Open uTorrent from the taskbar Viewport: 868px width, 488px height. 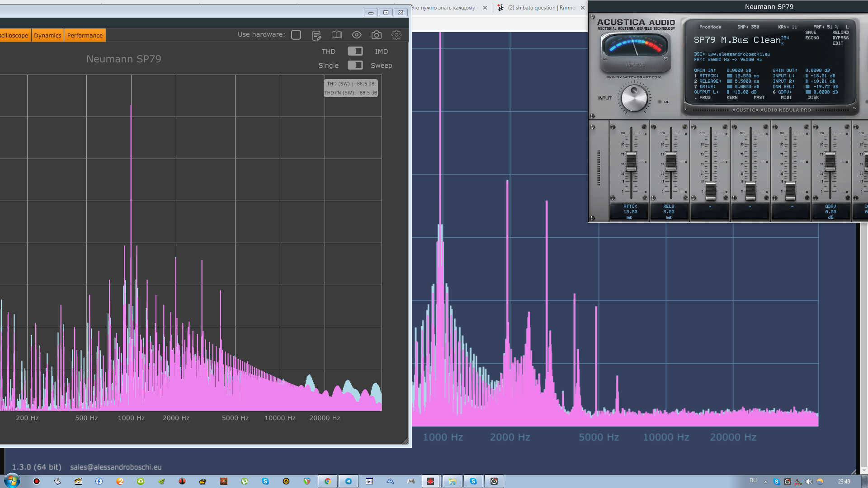245,481
